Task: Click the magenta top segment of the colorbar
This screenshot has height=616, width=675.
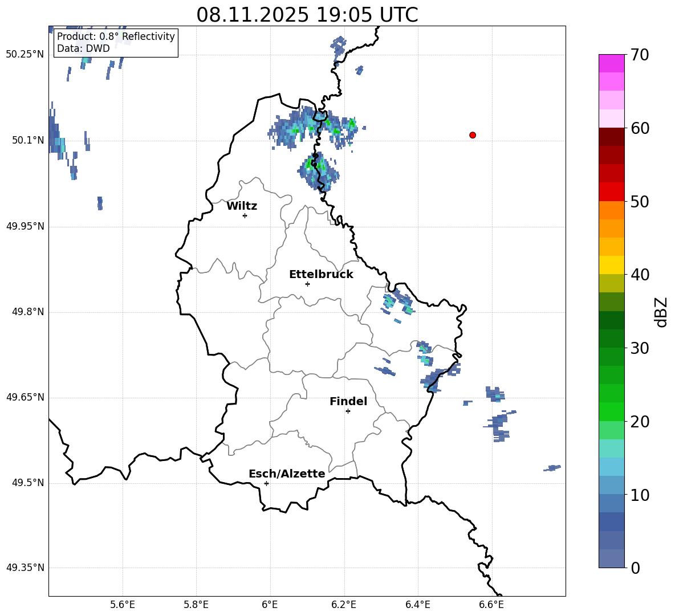Action: coord(612,64)
